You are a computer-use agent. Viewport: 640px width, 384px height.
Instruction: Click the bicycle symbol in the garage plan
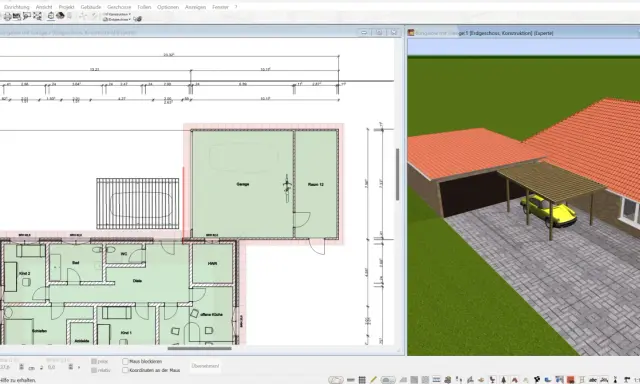coord(287,188)
